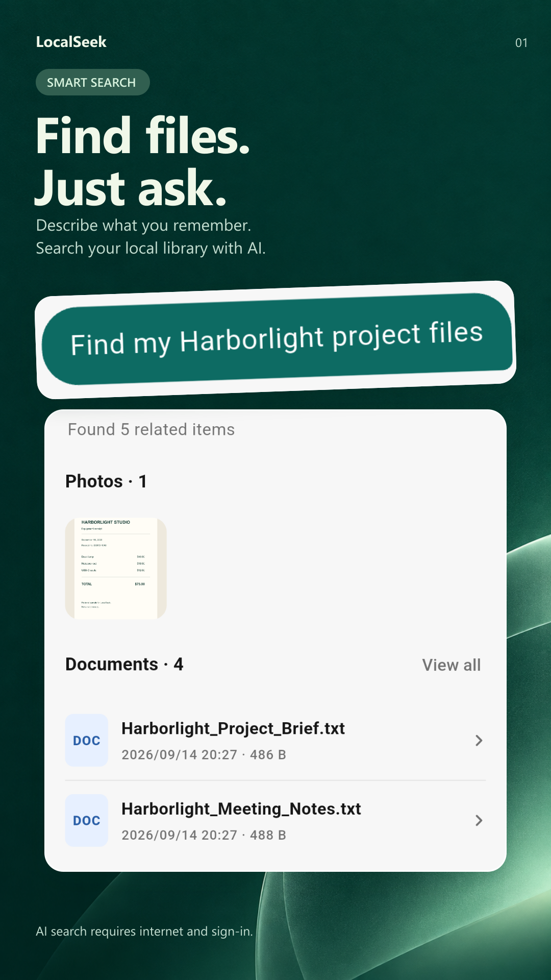Image resolution: width=551 pixels, height=980 pixels.
Task: Tap the 'Find my Harborlight project files' search bubble
Action: pos(277,338)
